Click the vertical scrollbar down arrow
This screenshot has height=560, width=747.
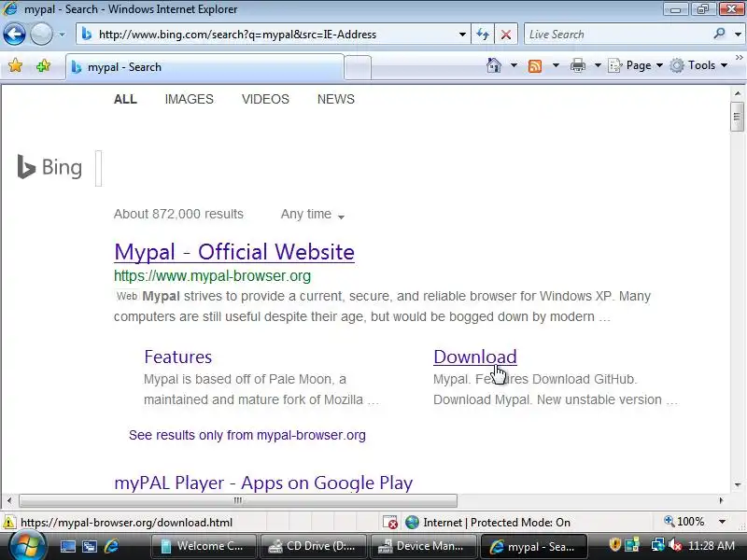coord(737,485)
